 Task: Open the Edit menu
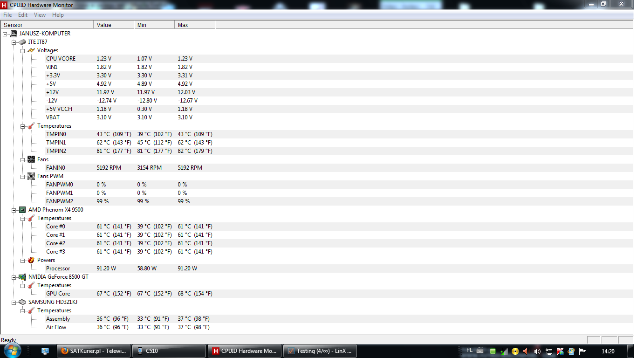[x=23, y=15]
